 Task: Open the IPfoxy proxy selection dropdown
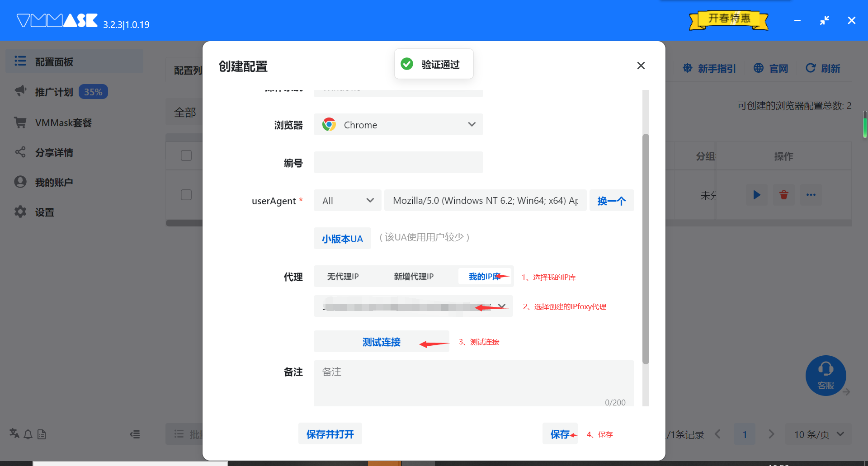point(501,306)
